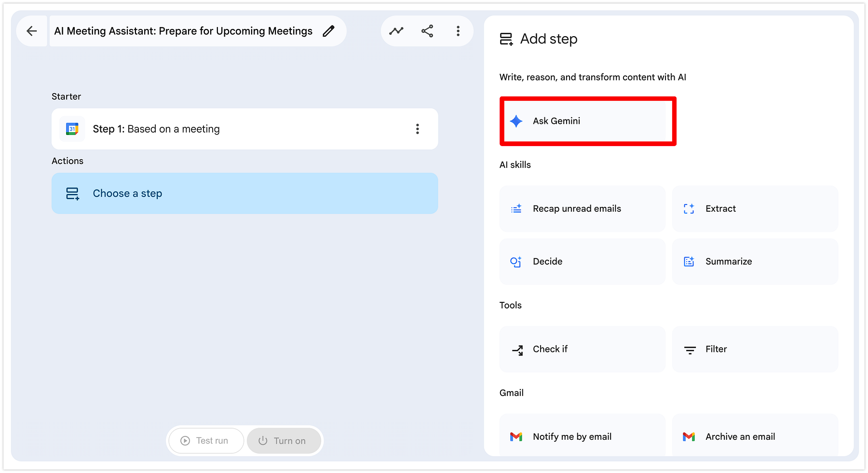Click the Filter lines icon

[x=690, y=351]
